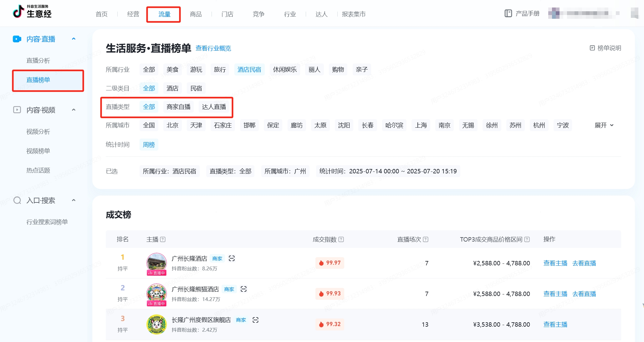
Task: Open 视频榜单 in the sidebar
Action: 38,151
